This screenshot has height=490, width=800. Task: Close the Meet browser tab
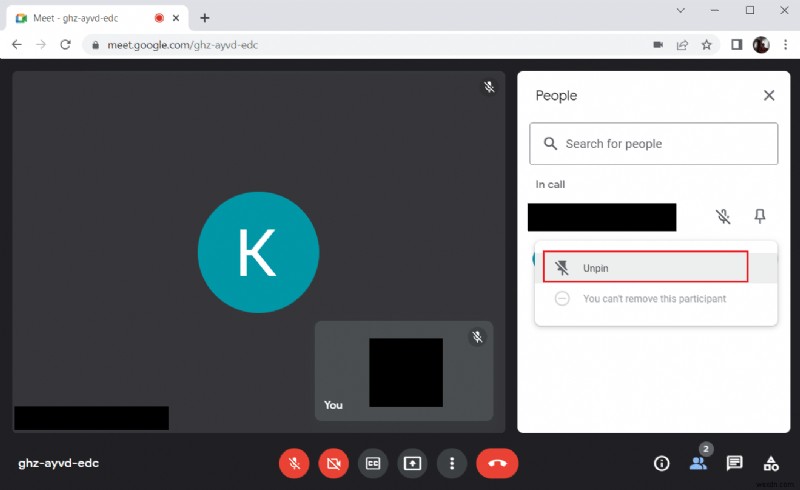[x=176, y=18]
